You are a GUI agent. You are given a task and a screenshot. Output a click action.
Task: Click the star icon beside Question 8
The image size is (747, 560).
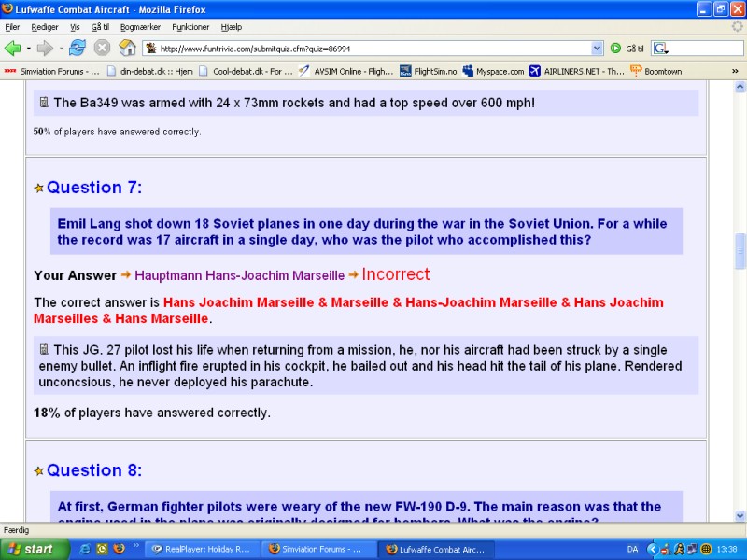pos(39,471)
